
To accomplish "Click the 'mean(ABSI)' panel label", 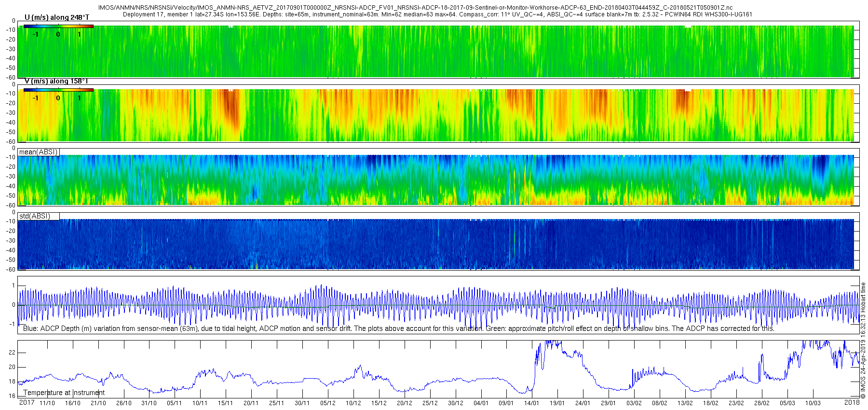I will (x=38, y=152).
